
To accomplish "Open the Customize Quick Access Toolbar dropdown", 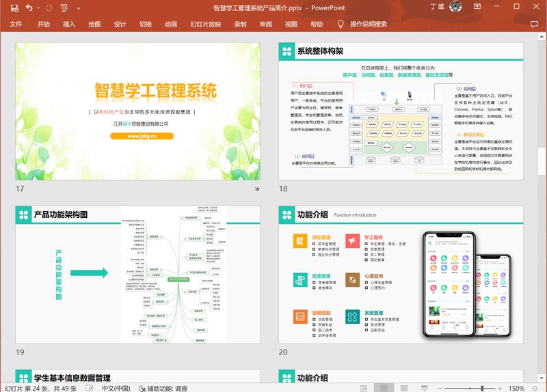I will 79,8.
